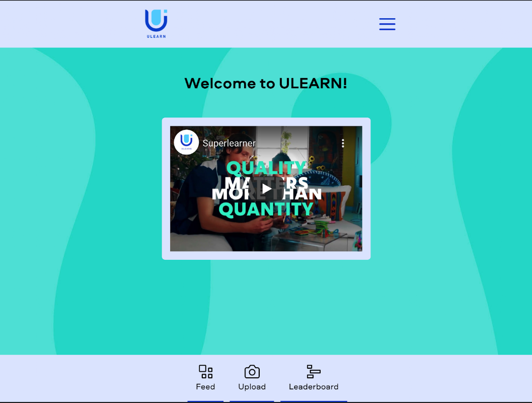Click the ULEARN logo in header
The width and height of the screenshot is (532, 403).
click(156, 24)
